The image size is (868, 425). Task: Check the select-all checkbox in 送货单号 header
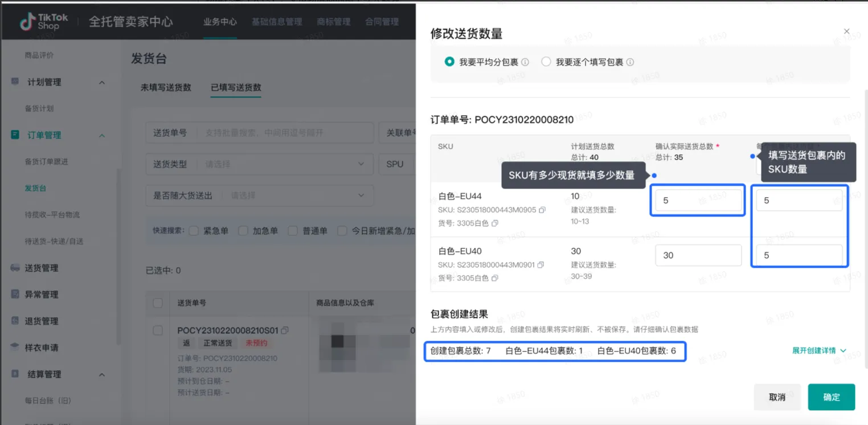coord(158,303)
